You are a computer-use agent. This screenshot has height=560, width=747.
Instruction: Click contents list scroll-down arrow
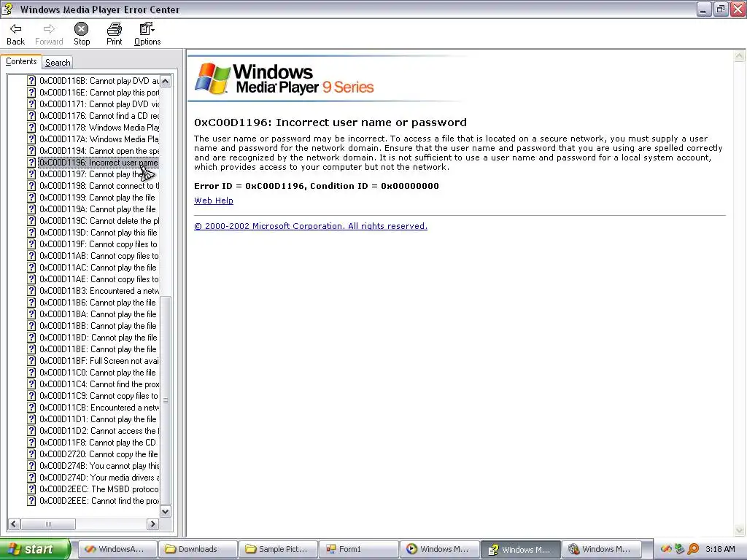click(x=166, y=512)
